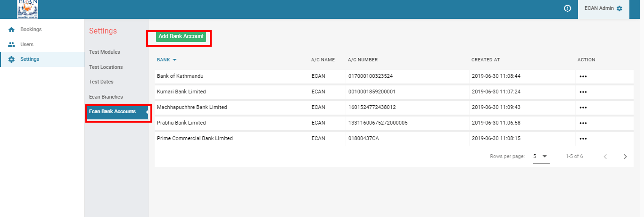Click the date 2019-06-30 11:07:24

pyautogui.click(x=496, y=92)
